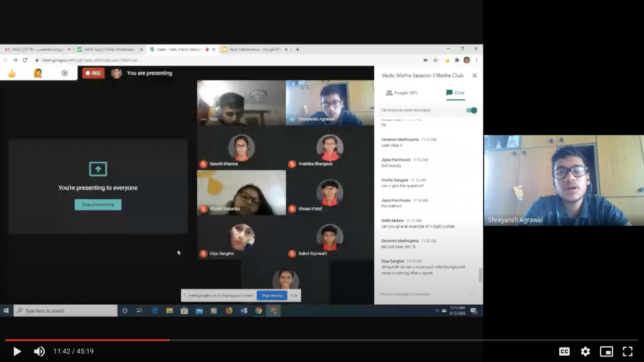Open the Chrome profile avatar

(467, 60)
